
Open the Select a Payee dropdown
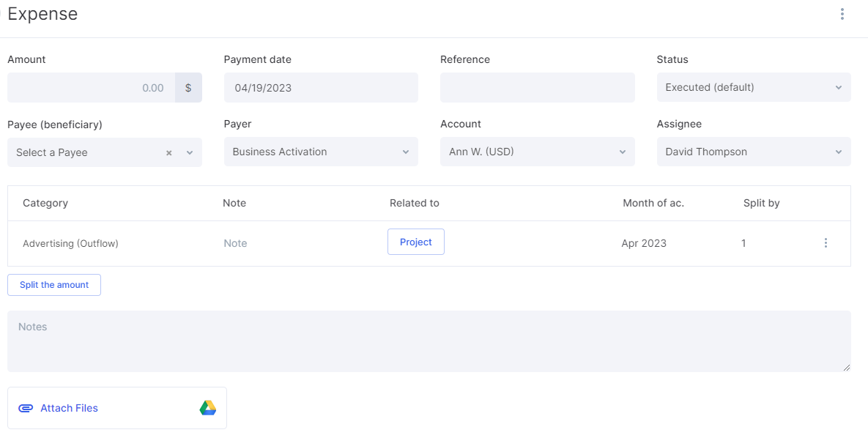coord(88,152)
